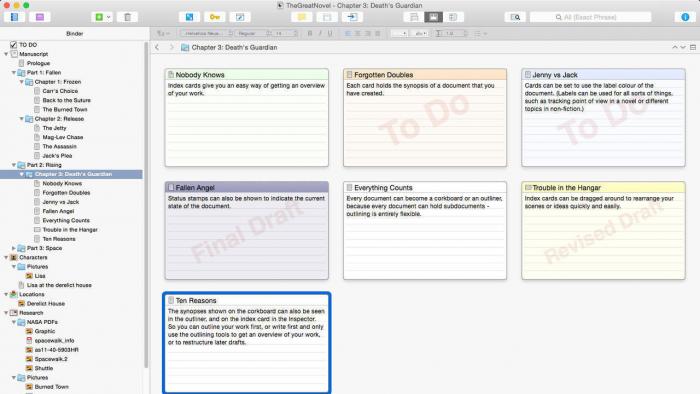
Task: Select the Everything Counts index card
Action: click(x=425, y=230)
